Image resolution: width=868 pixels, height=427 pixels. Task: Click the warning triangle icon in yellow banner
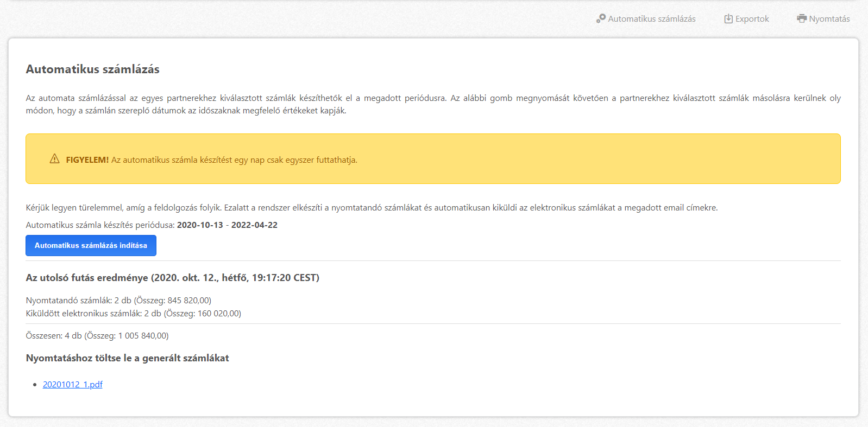click(x=54, y=159)
